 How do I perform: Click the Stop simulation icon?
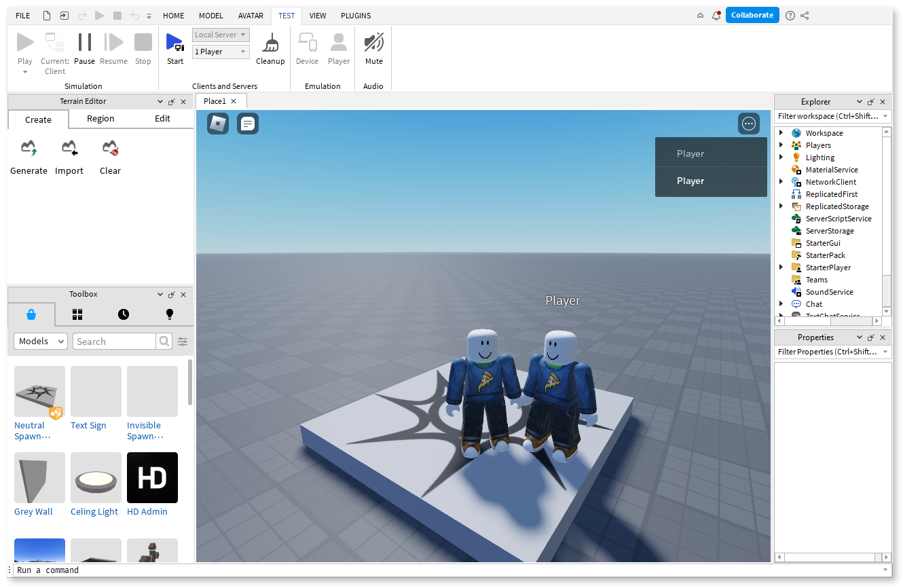point(143,42)
